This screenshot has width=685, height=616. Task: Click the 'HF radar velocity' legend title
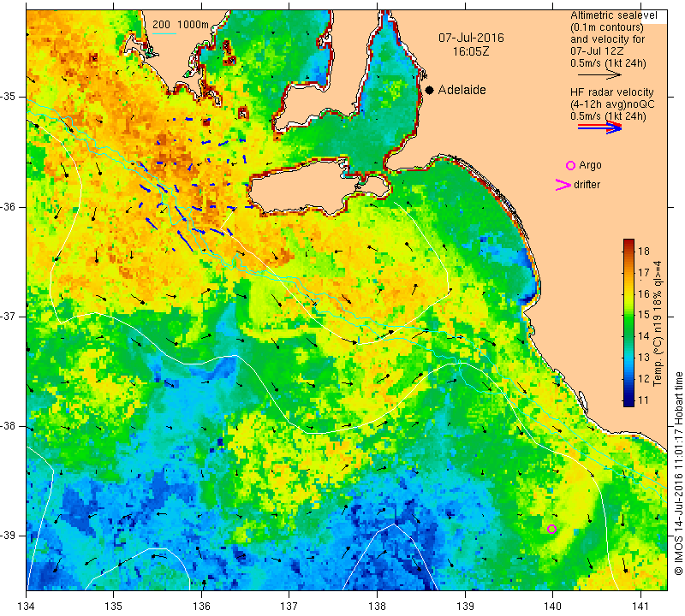click(x=611, y=92)
